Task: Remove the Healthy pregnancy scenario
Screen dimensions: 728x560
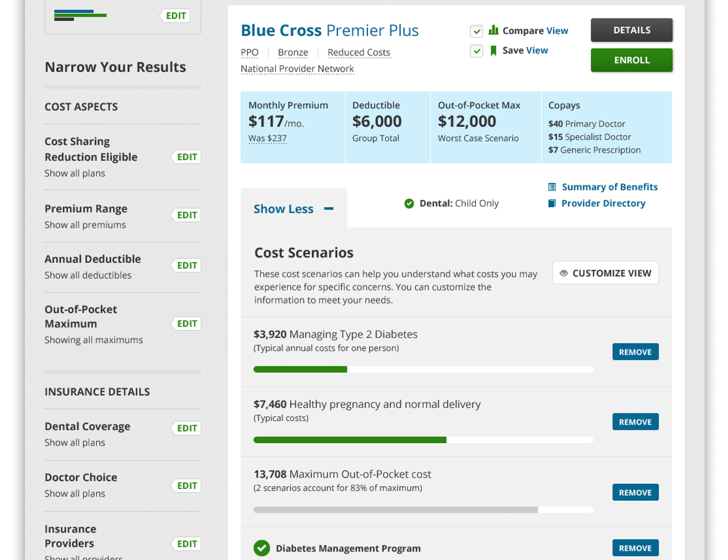Action: [635, 422]
